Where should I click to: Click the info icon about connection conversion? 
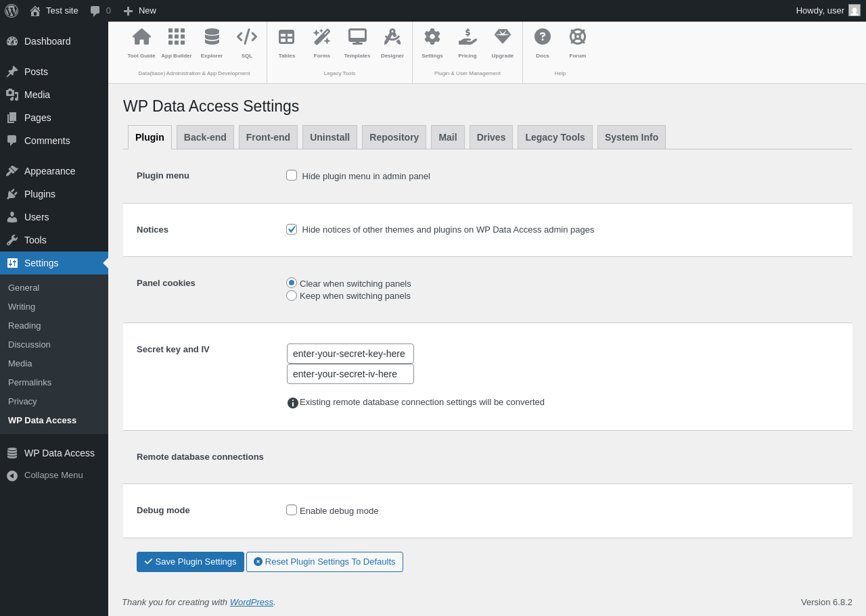pos(293,403)
